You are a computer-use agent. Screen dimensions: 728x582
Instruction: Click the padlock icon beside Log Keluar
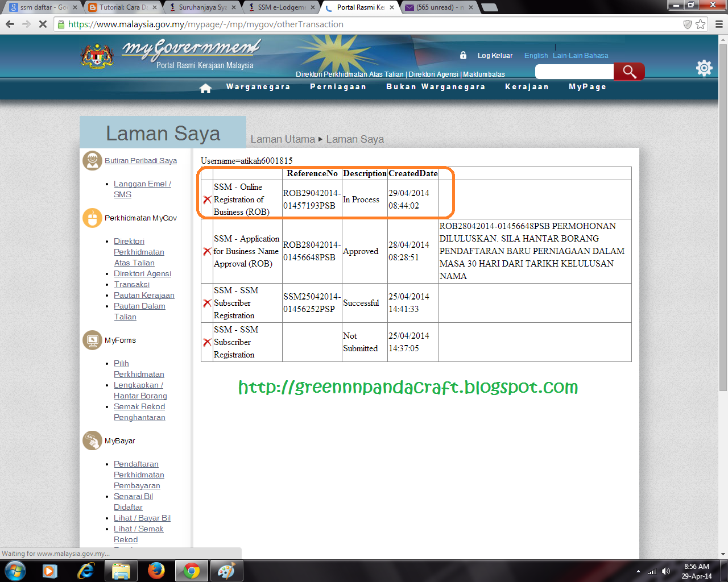[x=462, y=55]
